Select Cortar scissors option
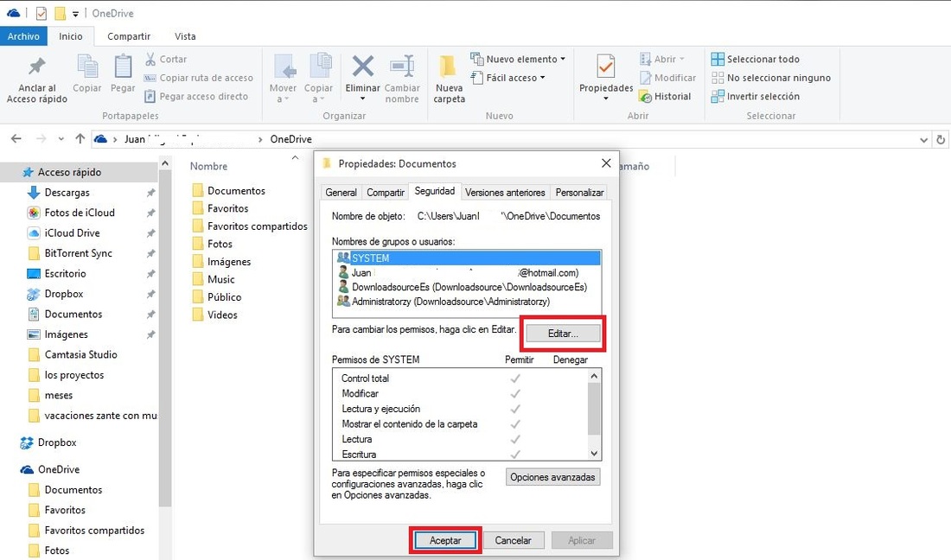Screen dimensions: 951x560 click(166, 59)
